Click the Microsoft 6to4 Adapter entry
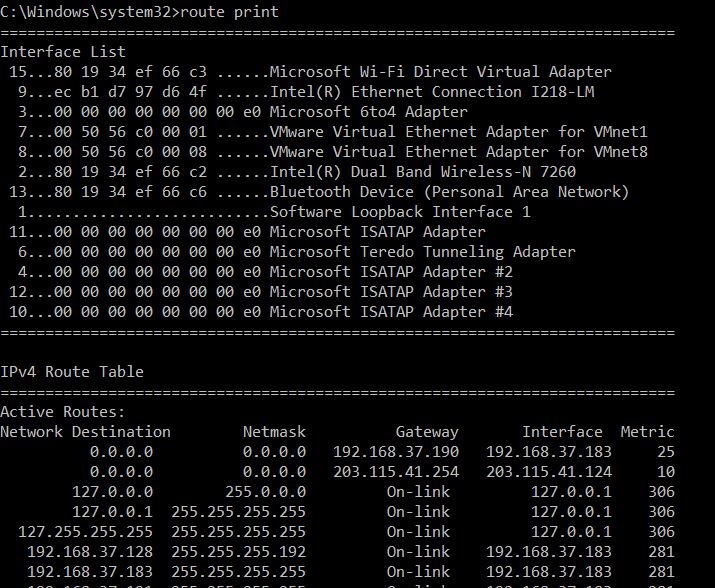715x588 pixels. tap(368, 112)
